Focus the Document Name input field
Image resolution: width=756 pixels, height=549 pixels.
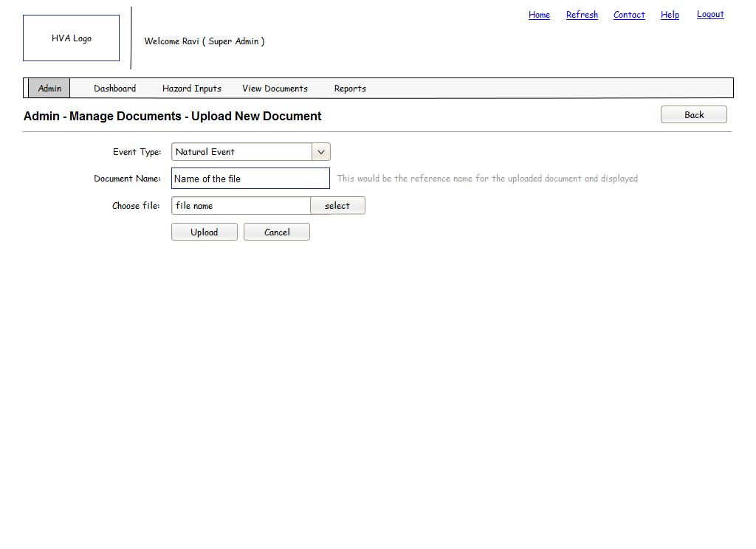click(250, 179)
